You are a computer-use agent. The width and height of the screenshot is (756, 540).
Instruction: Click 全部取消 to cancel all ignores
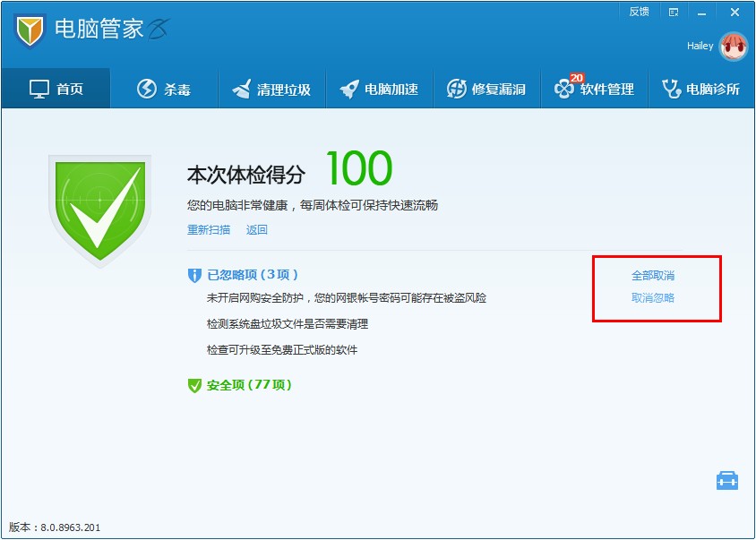653,275
